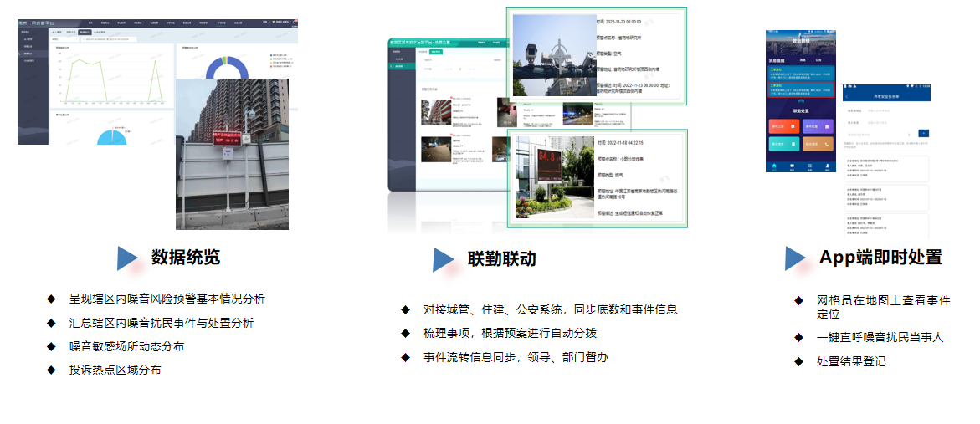Click the blue arrow beside 联勤联动
The height and width of the screenshot is (424, 980).
pos(442,260)
